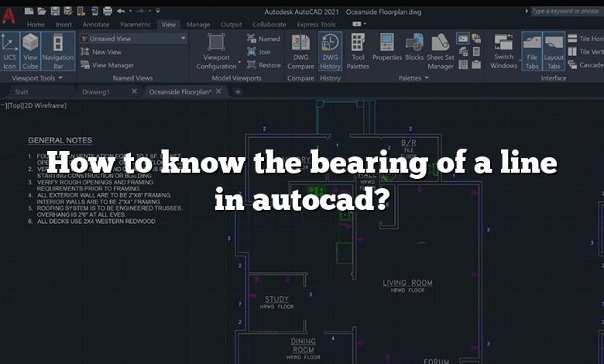Open Tool Palettes

358,50
